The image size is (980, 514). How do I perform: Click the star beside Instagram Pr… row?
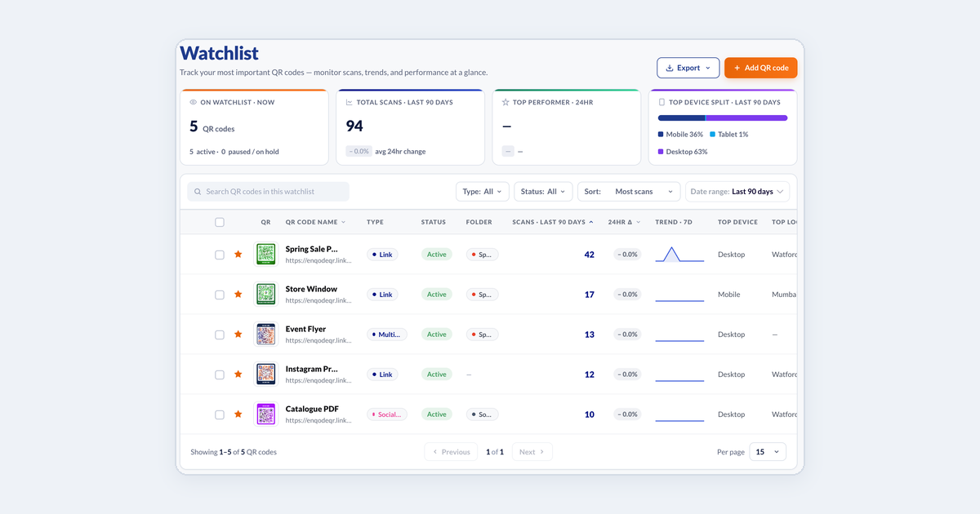[238, 374]
